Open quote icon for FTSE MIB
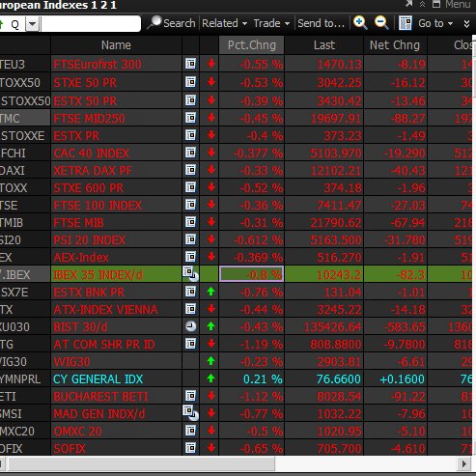The height and width of the screenshot is (476, 476). [190, 222]
